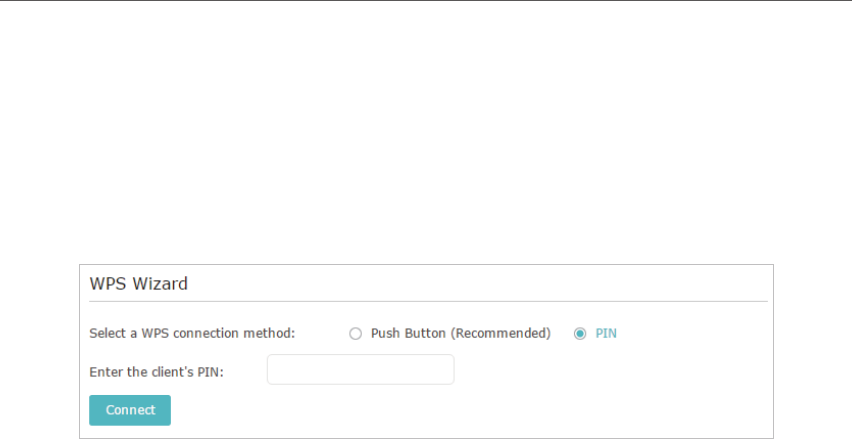852x439 pixels.
Task: Select the Push Button (Recommended) radio option
Action: [x=355, y=334]
